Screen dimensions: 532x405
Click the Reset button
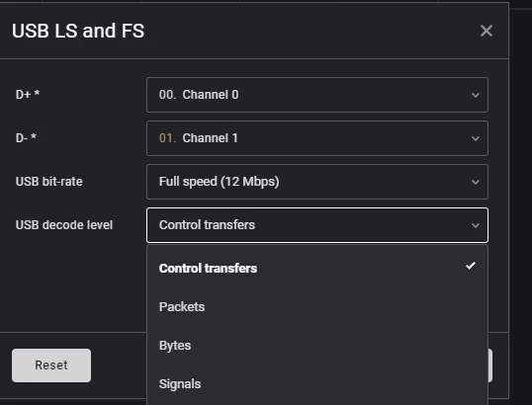(51, 365)
